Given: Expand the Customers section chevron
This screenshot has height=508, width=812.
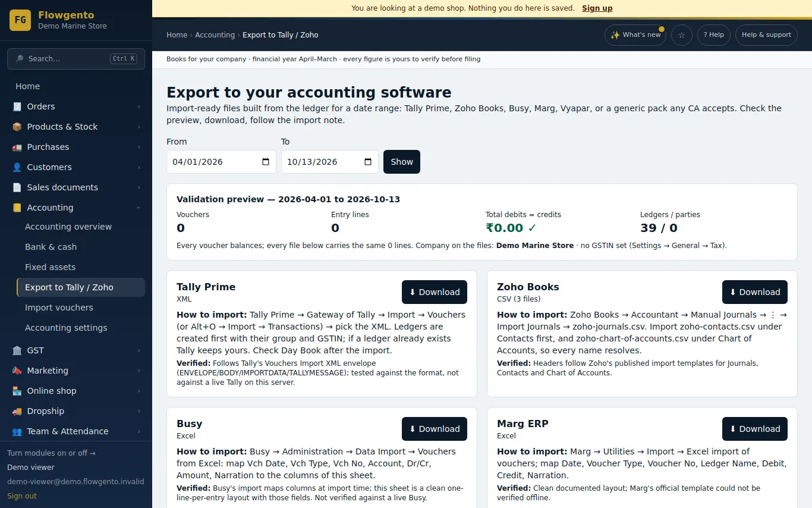Looking at the screenshot, I should coord(139,167).
